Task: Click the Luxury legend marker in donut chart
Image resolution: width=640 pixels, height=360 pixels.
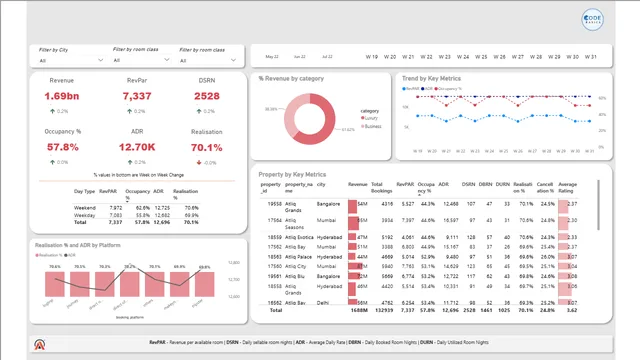Action: 362,118
